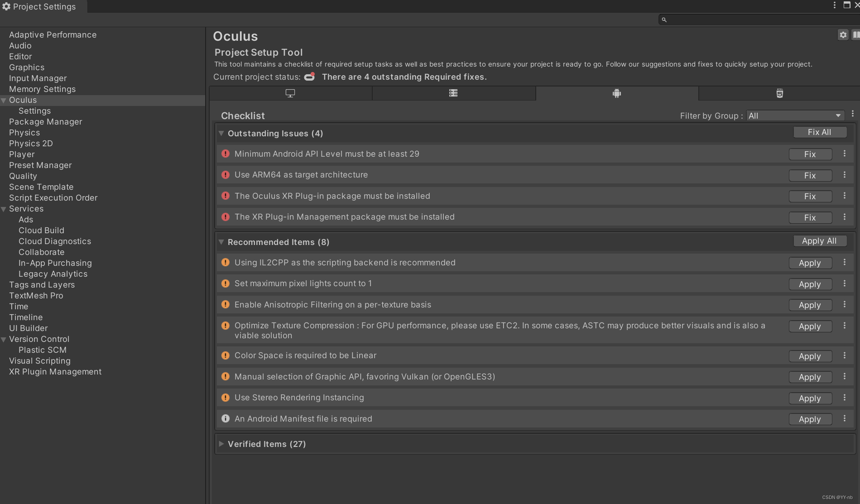Open TextMesh Pro settings
The image size is (860, 504).
(x=36, y=296)
